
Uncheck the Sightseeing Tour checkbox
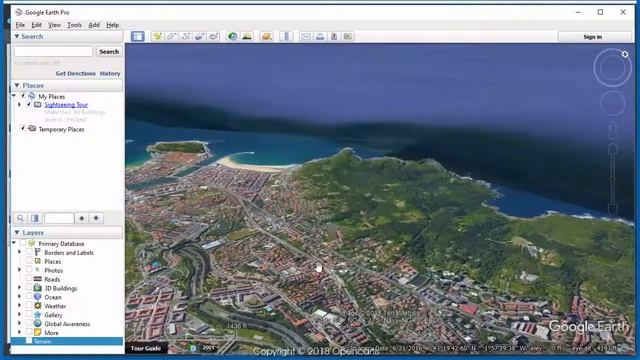pos(29,104)
